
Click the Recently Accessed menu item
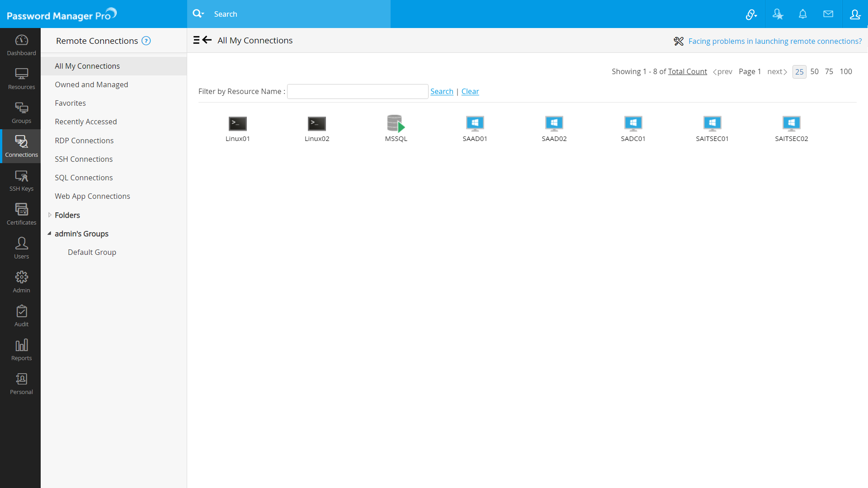[x=86, y=122]
